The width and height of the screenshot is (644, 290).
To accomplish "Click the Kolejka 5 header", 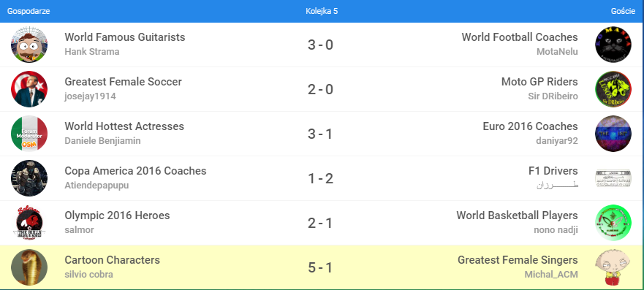I will [x=322, y=11].
